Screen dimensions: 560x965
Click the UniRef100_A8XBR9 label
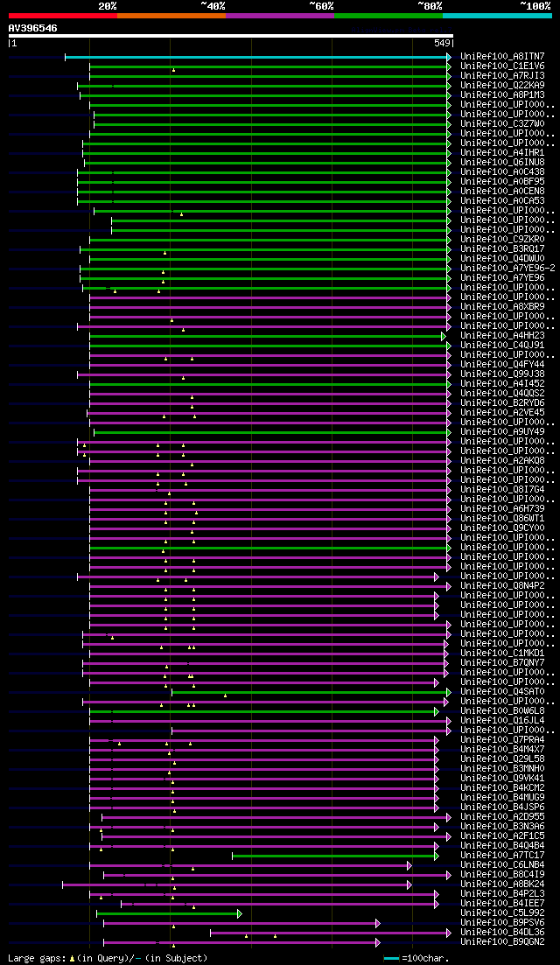[x=502, y=306]
